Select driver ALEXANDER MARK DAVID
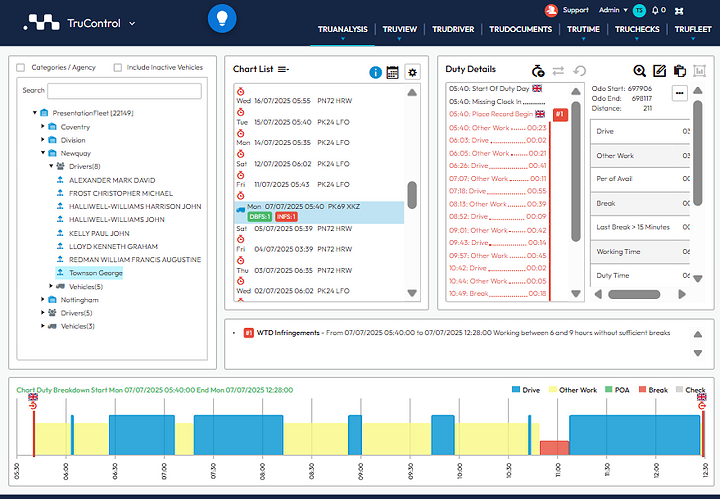The height and width of the screenshot is (499, 720). [112, 180]
